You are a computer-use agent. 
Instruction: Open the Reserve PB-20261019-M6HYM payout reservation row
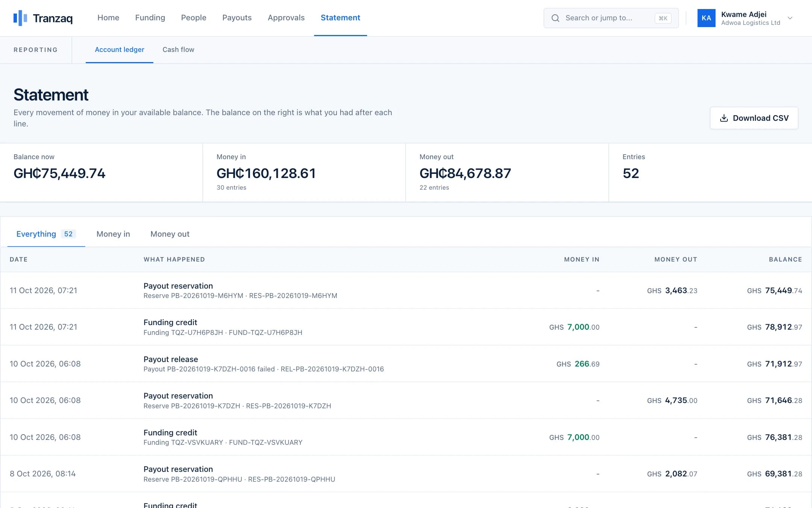pyautogui.click(x=406, y=291)
